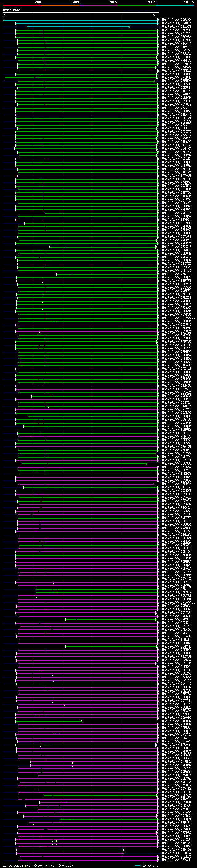Viewport: 197px width, 868px height.
Task: Select hit label UniRef100_A2Y0E7
Action: click(177, 497)
